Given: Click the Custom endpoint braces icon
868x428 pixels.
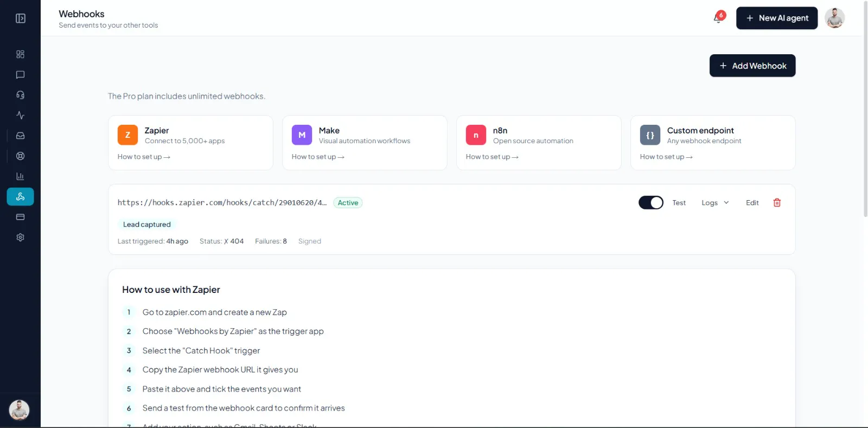Looking at the screenshot, I should click(650, 135).
